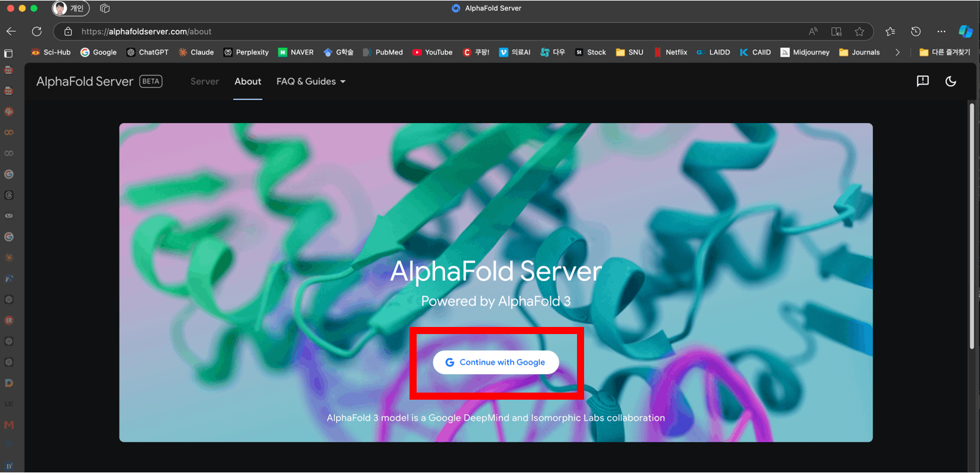The width and height of the screenshot is (980, 473).
Task: Switch to the red ER tab in sidebar
Action: click(x=9, y=320)
